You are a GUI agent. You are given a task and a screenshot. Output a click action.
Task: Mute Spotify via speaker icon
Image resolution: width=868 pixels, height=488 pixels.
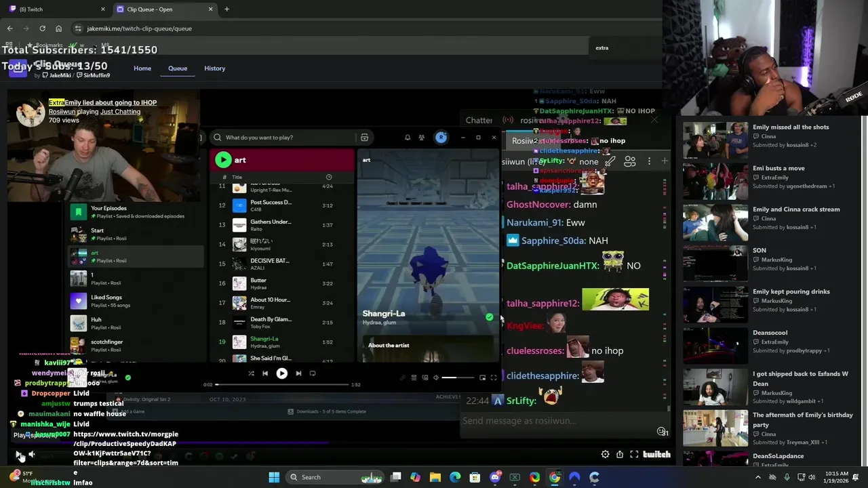tap(436, 378)
